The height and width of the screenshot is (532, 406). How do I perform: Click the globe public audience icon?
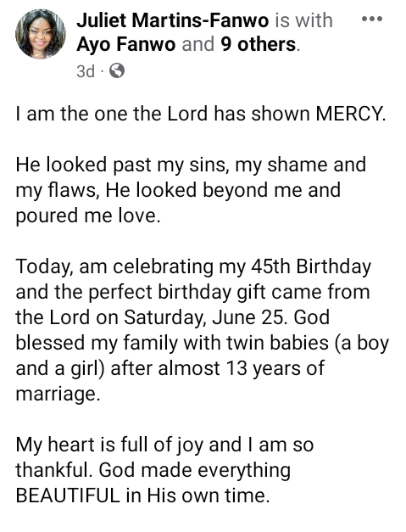117,71
